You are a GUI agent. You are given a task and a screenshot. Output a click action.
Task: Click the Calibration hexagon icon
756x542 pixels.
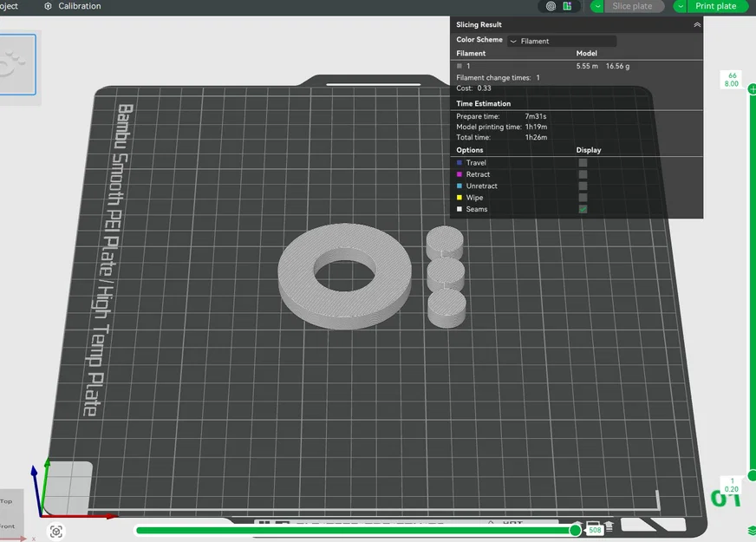tap(48, 6)
